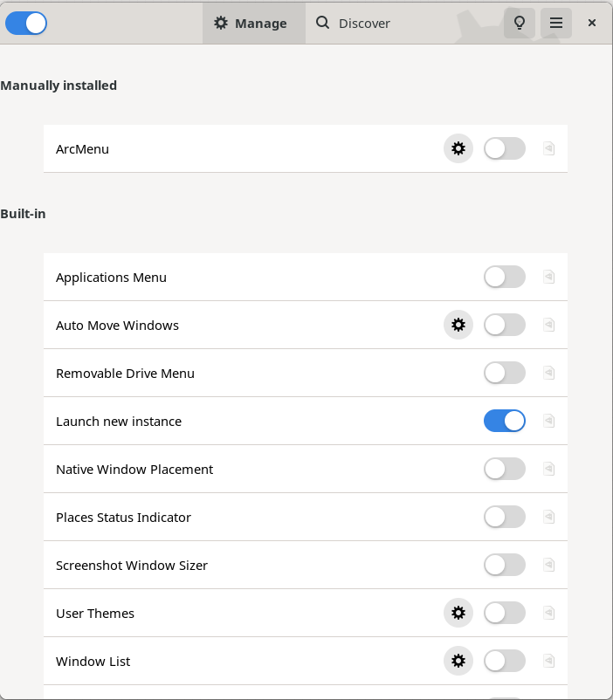The height and width of the screenshot is (700, 613).
Task: Enable the ArcMenu extension
Action: click(x=505, y=148)
